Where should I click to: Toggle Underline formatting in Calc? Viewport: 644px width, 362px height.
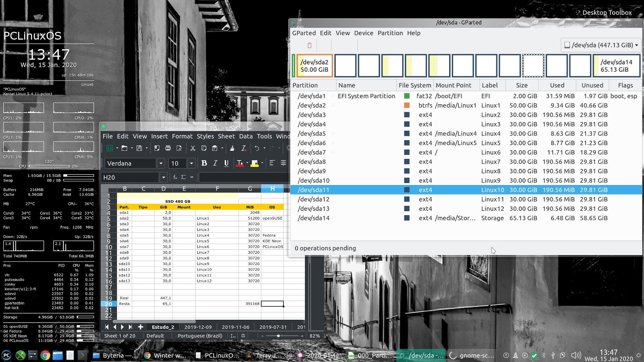tap(226, 163)
